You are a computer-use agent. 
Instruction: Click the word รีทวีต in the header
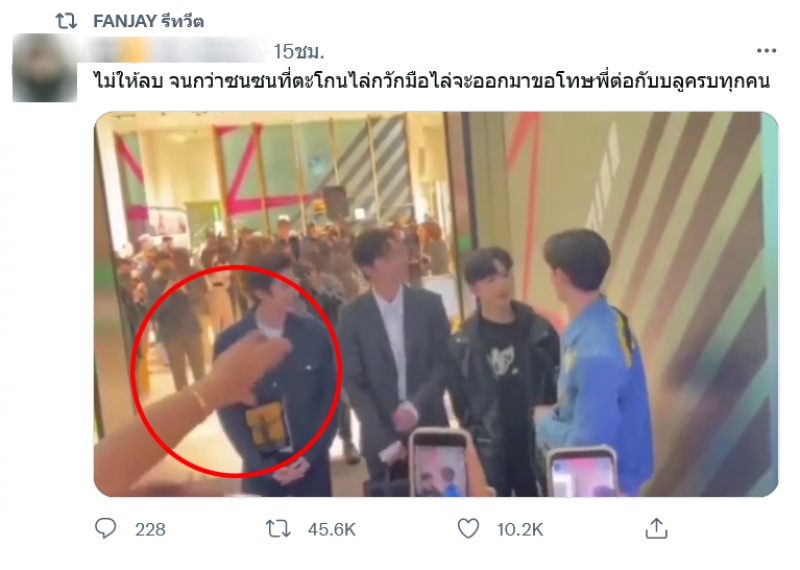pos(182,21)
